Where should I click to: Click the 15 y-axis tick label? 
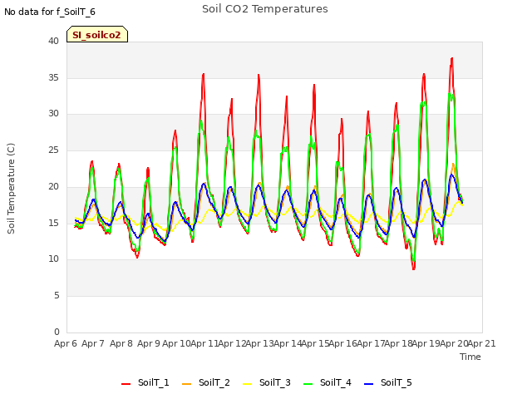[53, 223]
